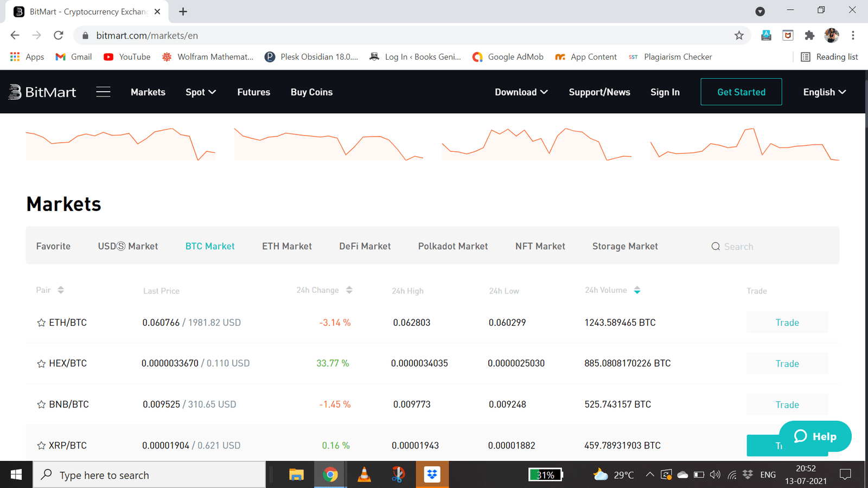Show hidden system tray icons
The image size is (868, 488).
649,475
